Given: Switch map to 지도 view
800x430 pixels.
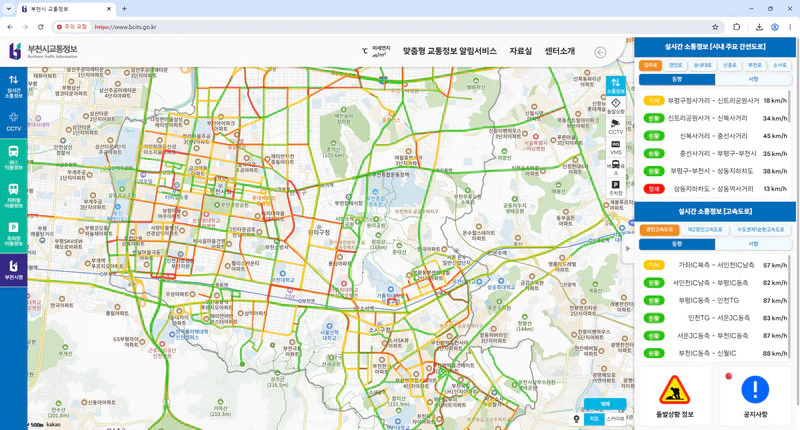Looking at the screenshot, I should [x=594, y=419].
